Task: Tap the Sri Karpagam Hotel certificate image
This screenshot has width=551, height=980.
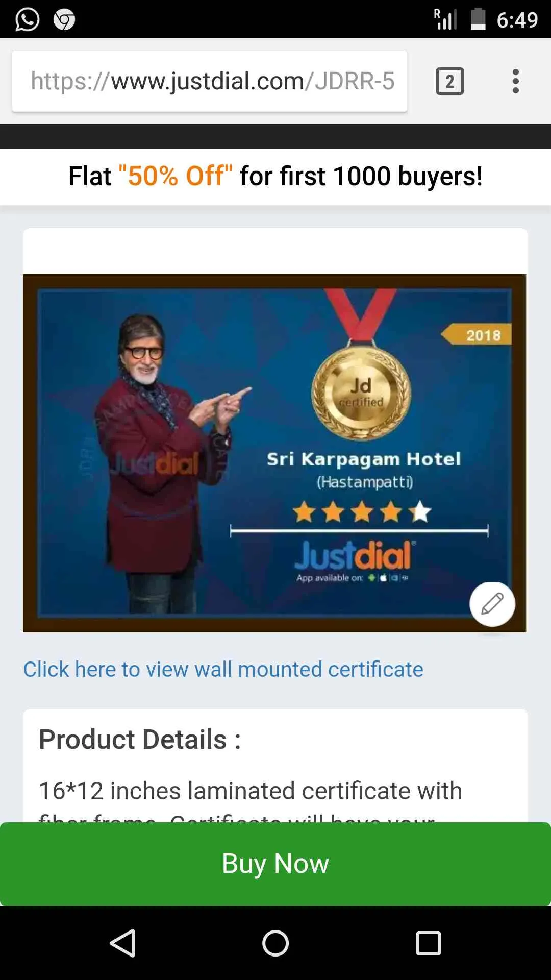Action: point(274,453)
